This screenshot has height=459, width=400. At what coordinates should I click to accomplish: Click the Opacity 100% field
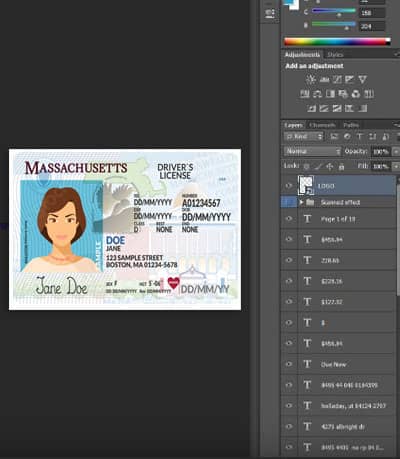tap(380, 152)
